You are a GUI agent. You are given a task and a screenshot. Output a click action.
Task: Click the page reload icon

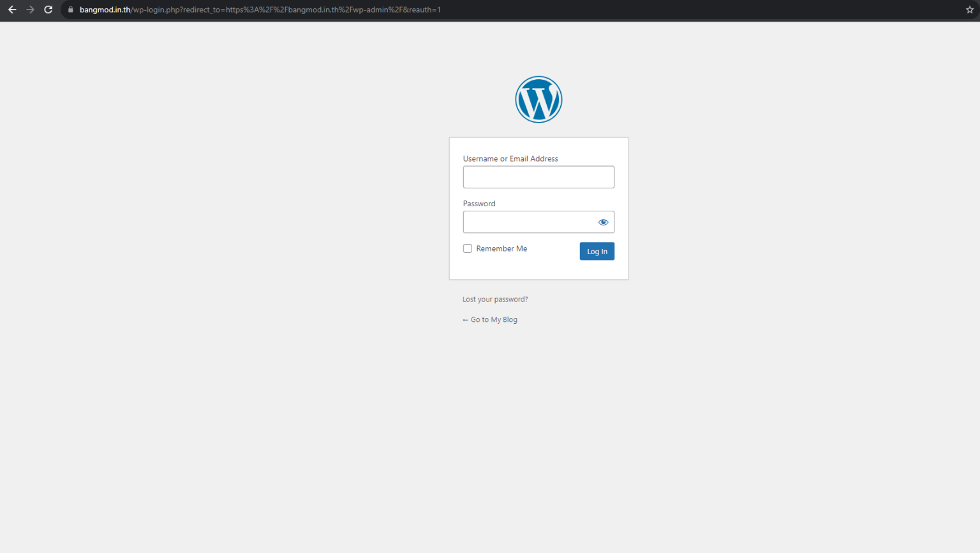(48, 10)
